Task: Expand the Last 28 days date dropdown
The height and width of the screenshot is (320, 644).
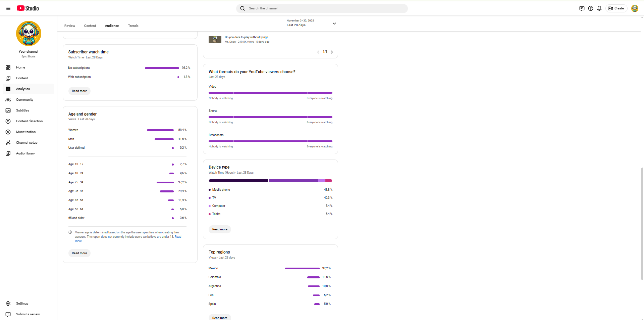Action: coord(334,24)
